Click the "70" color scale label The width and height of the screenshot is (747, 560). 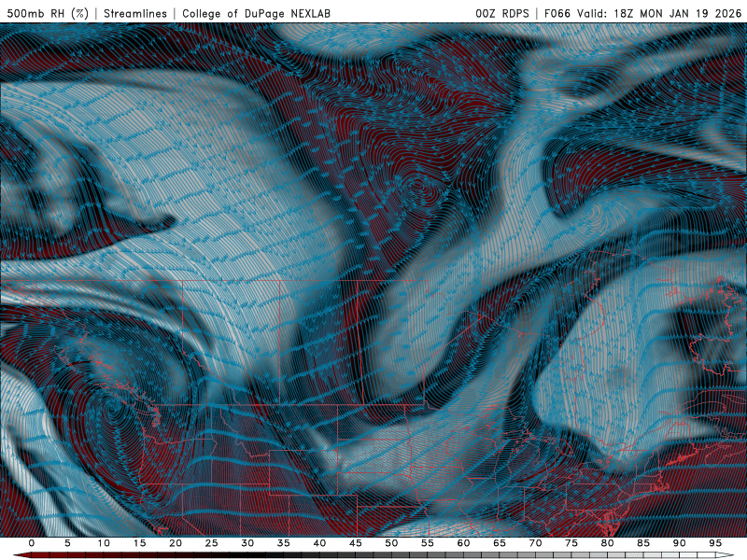click(x=535, y=543)
